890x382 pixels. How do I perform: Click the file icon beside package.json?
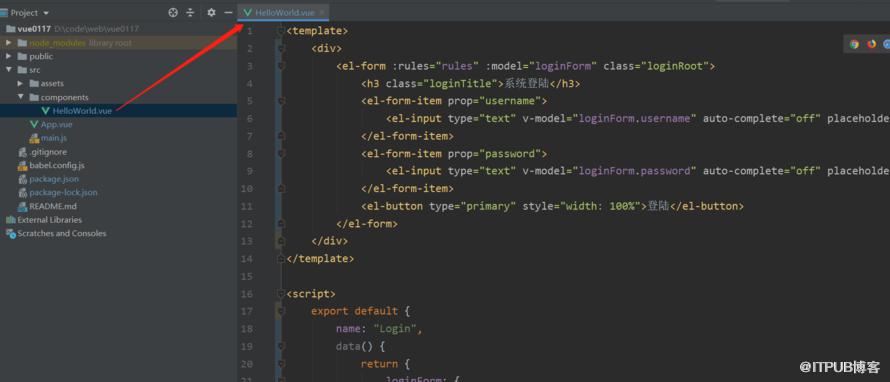(23, 179)
